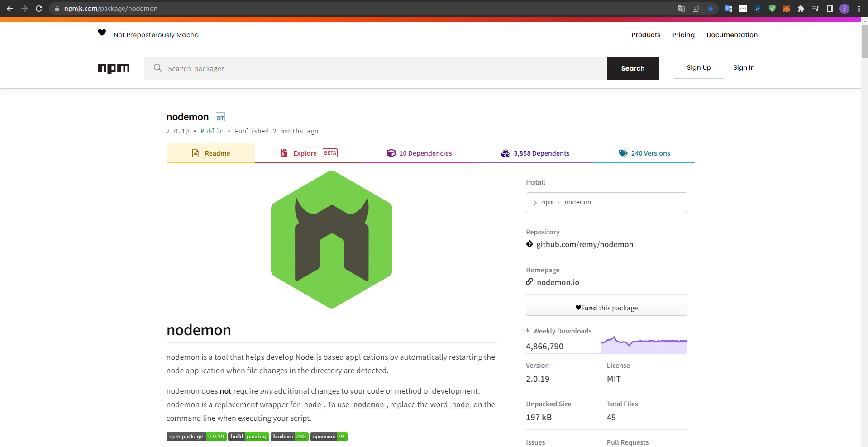This screenshot has height=447, width=868.
Task: Click the browser back arrow
Action: pos(10,9)
